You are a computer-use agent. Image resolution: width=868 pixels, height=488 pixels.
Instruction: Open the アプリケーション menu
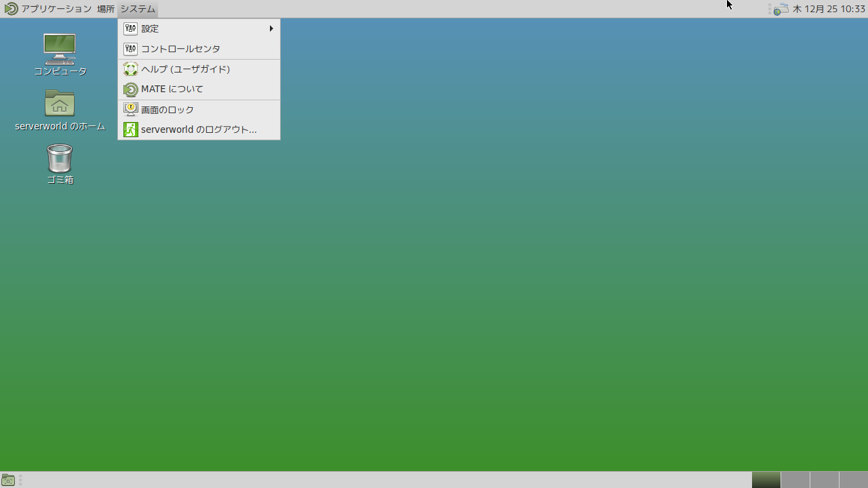(56, 9)
